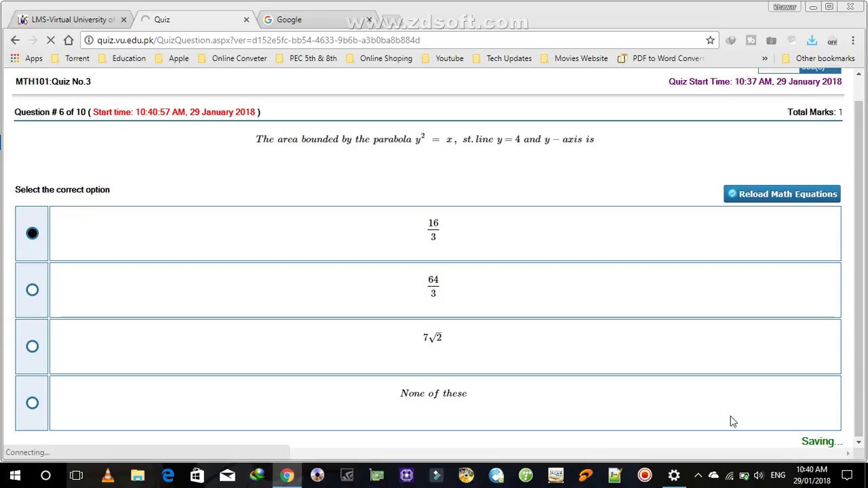Open the Education bookmark folder
This screenshot has width=868, height=488.
tap(122, 58)
